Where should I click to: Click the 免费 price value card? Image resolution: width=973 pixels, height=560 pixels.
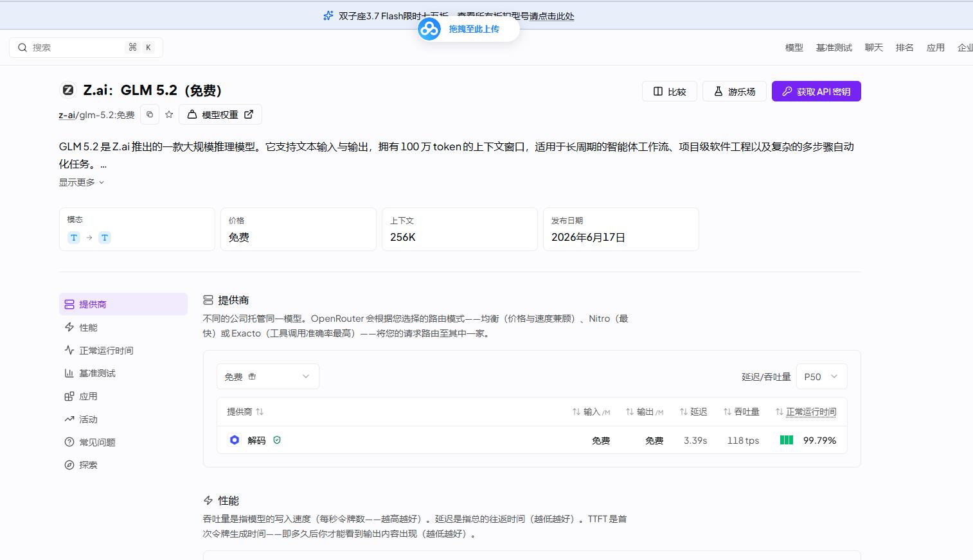298,229
